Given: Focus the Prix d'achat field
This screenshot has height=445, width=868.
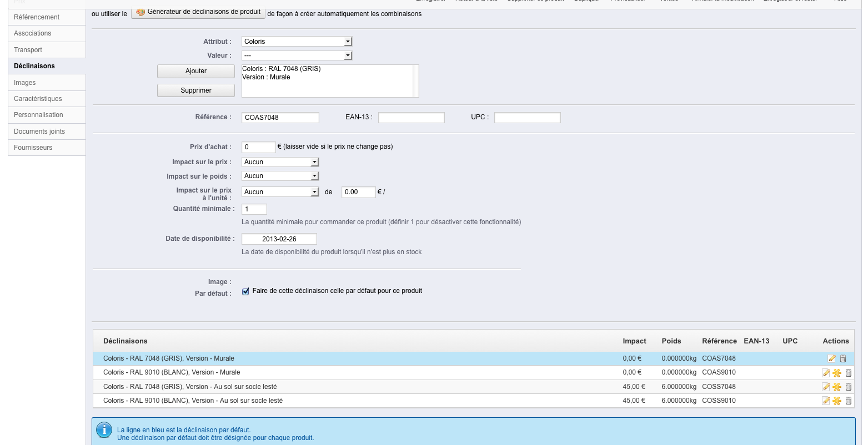Looking at the screenshot, I should 259,147.
